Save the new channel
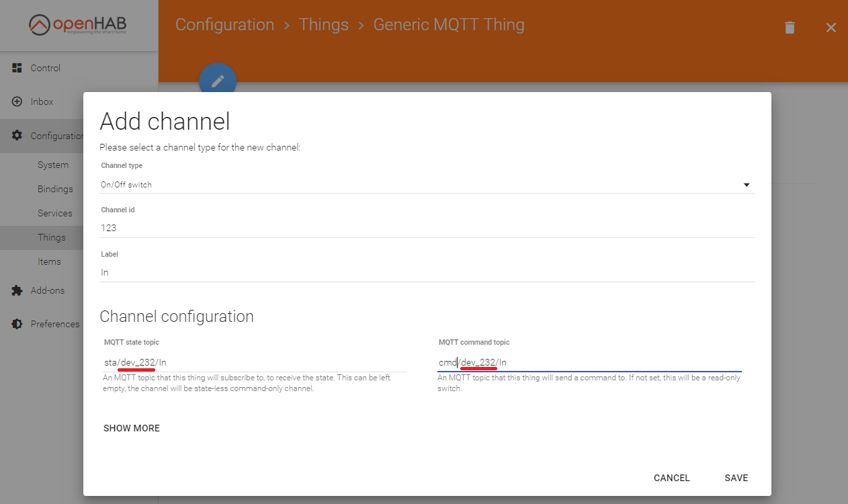This screenshot has width=848, height=504. [x=736, y=478]
